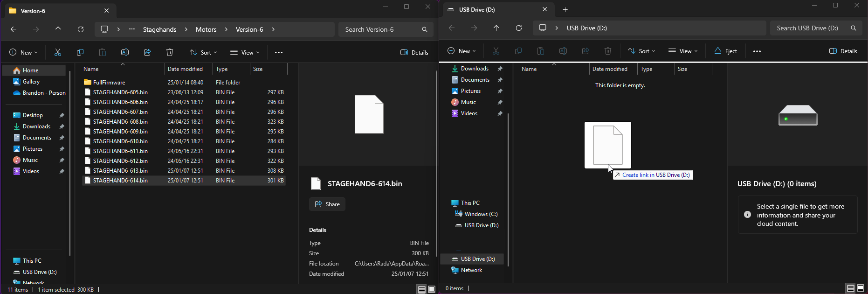Screen dimensions: 868x294
Task: Switch to large thumbnails view in USB window
Action: (x=861, y=288)
